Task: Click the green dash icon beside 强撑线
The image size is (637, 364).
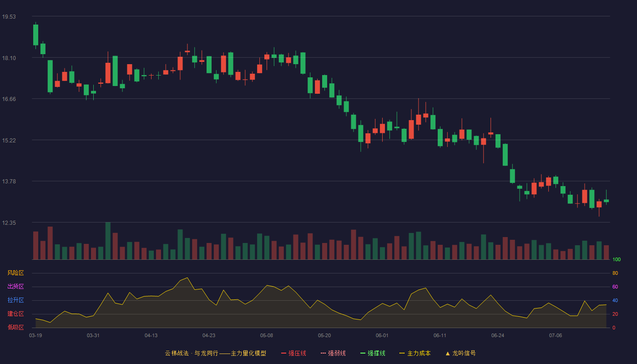Action: [x=363, y=353]
